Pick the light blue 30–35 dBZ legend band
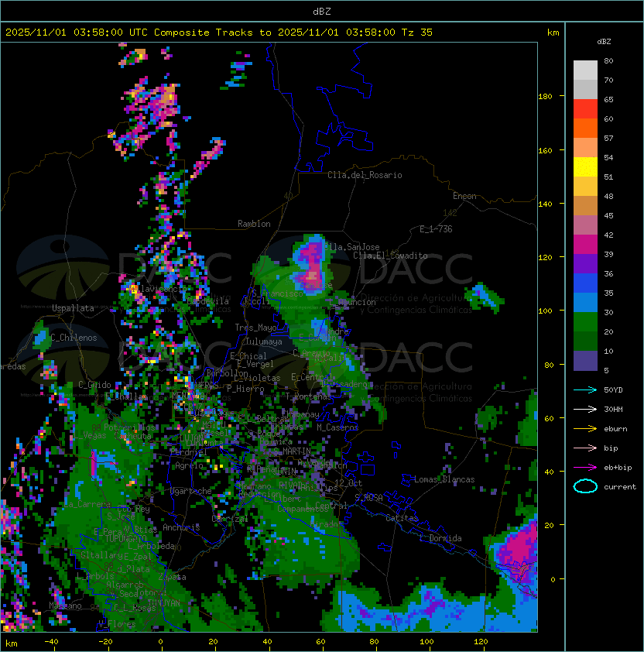 (x=585, y=302)
